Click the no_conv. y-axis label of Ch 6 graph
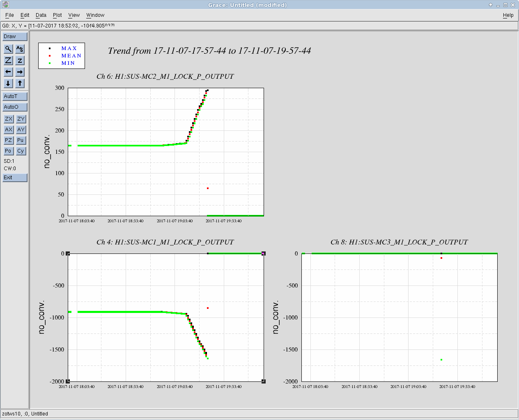The width and height of the screenshot is (519, 420). pyautogui.click(x=47, y=152)
